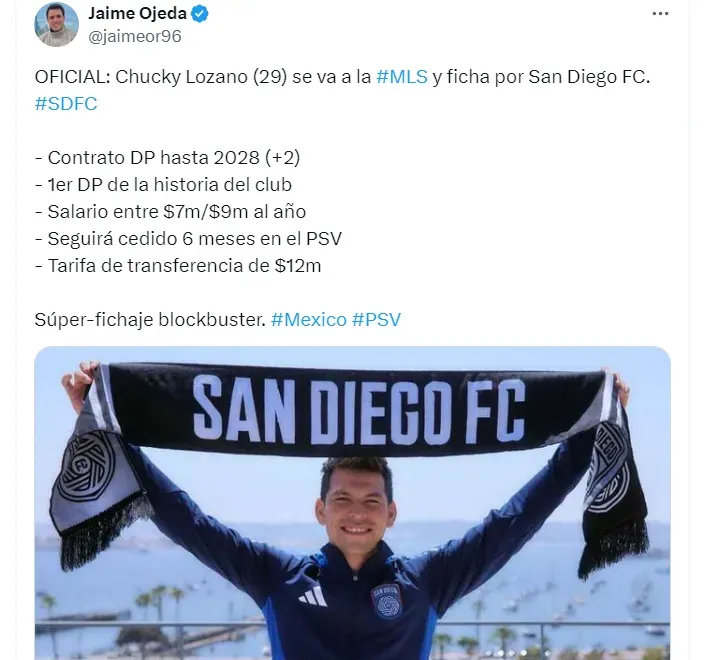This screenshot has height=660, width=704.
Task: Open the tweet's more options menu
Action: click(x=660, y=14)
